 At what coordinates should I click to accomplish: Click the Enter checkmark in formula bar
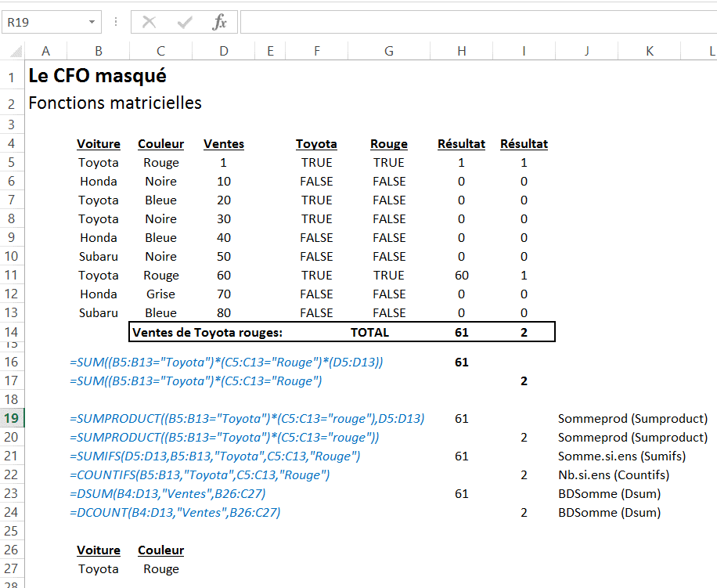(185, 23)
